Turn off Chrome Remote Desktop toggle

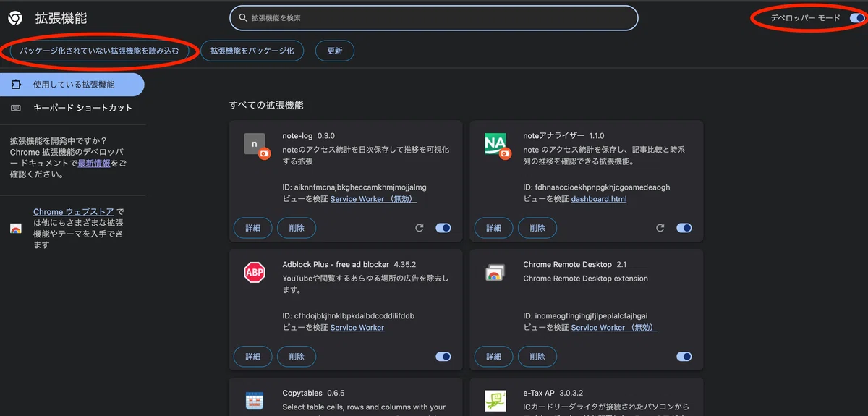pos(684,357)
